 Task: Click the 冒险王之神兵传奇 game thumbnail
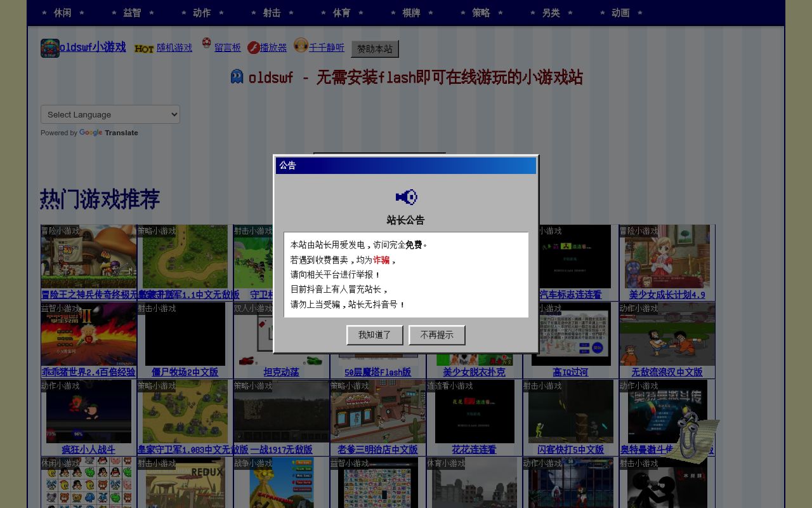pos(88,257)
